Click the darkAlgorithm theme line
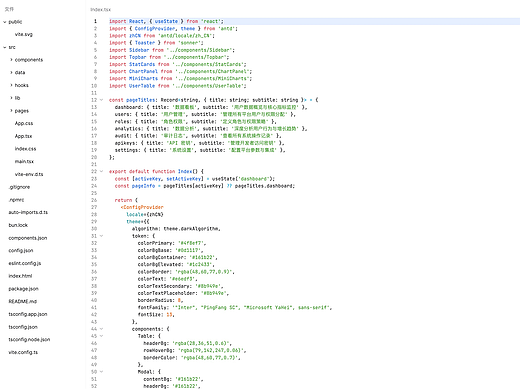The image size is (520, 390). pos(176,229)
